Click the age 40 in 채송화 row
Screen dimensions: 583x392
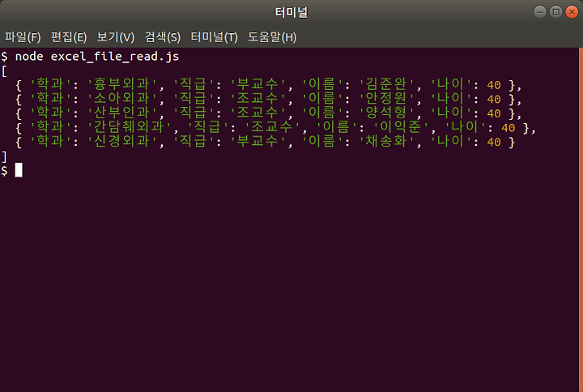494,142
